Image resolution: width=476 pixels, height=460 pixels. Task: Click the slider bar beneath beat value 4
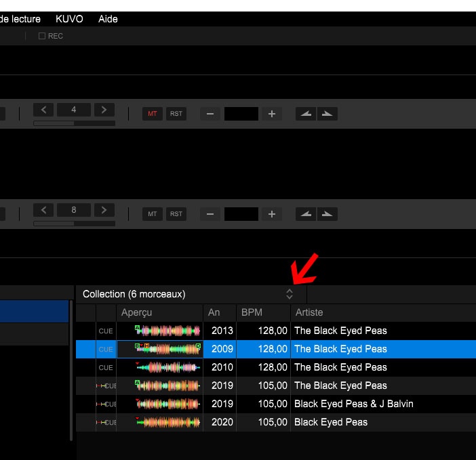74,123
